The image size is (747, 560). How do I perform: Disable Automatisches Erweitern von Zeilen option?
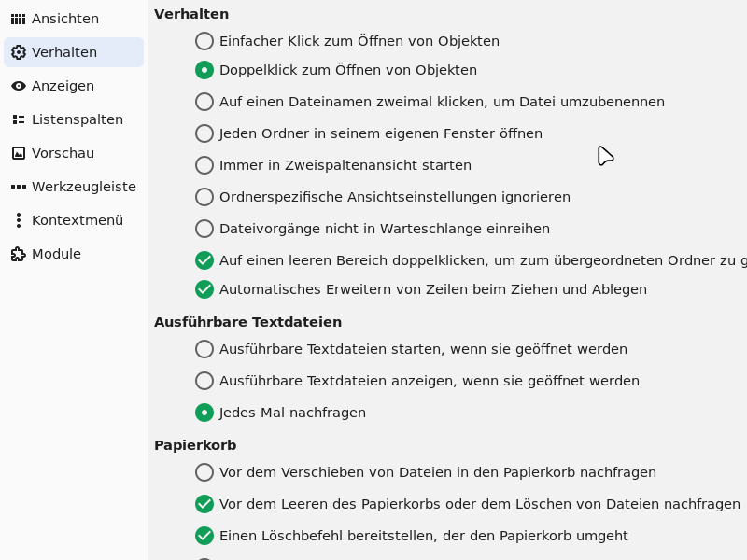tap(204, 289)
